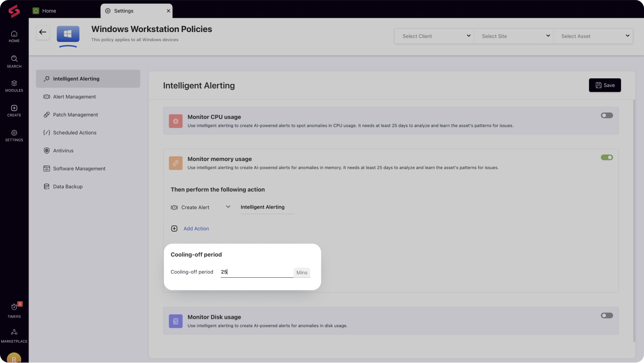Viewport: 644px width, 363px height.
Task: Disable the Monitor memory usage toggle
Action: point(606,157)
